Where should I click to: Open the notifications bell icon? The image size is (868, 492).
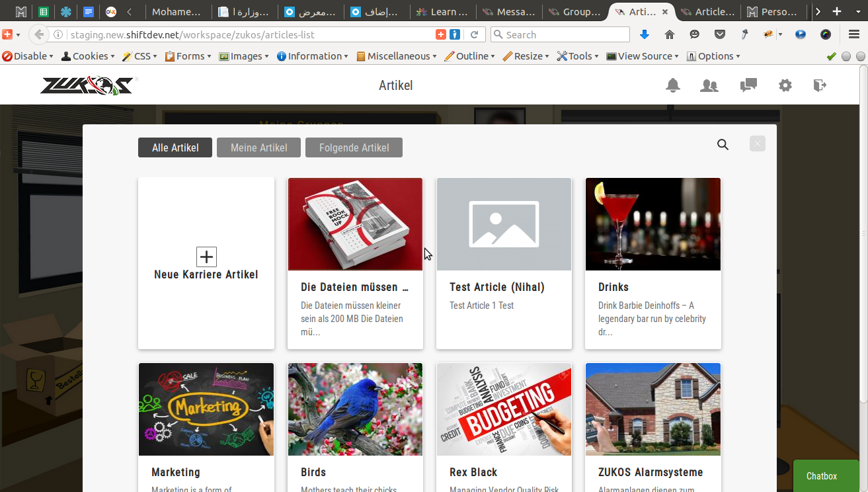[673, 85]
